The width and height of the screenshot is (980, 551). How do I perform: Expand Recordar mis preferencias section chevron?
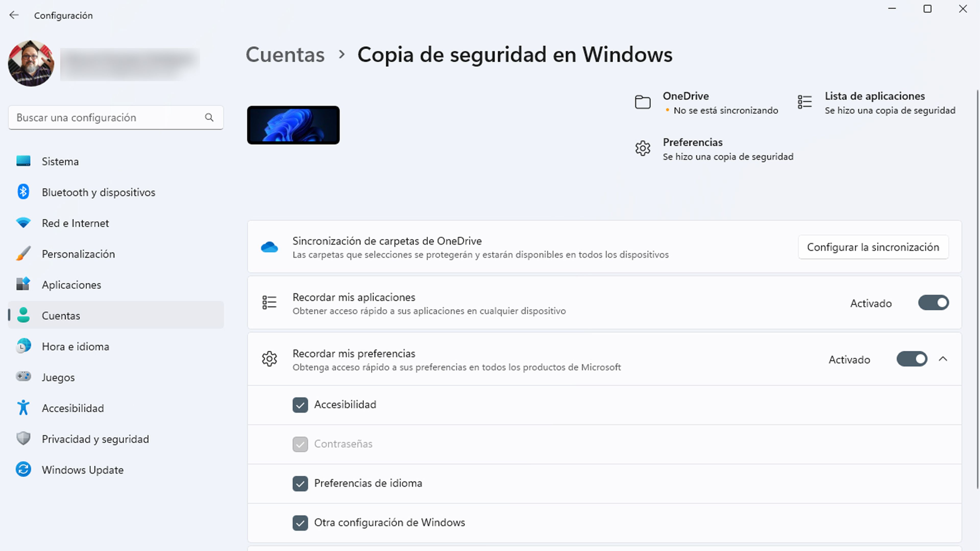943,359
